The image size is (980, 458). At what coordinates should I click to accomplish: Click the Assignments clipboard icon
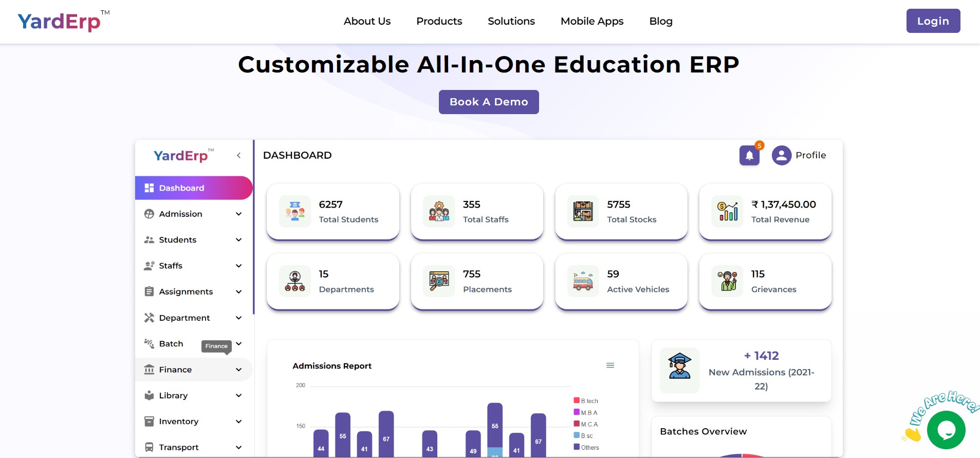click(x=149, y=291)
